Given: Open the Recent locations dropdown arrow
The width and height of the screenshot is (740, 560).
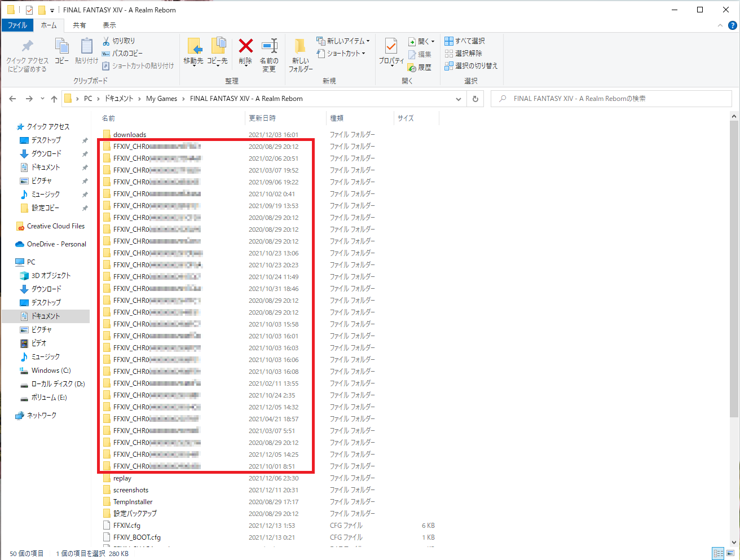Looking at the screenshot, I should (x=42, y=99).
